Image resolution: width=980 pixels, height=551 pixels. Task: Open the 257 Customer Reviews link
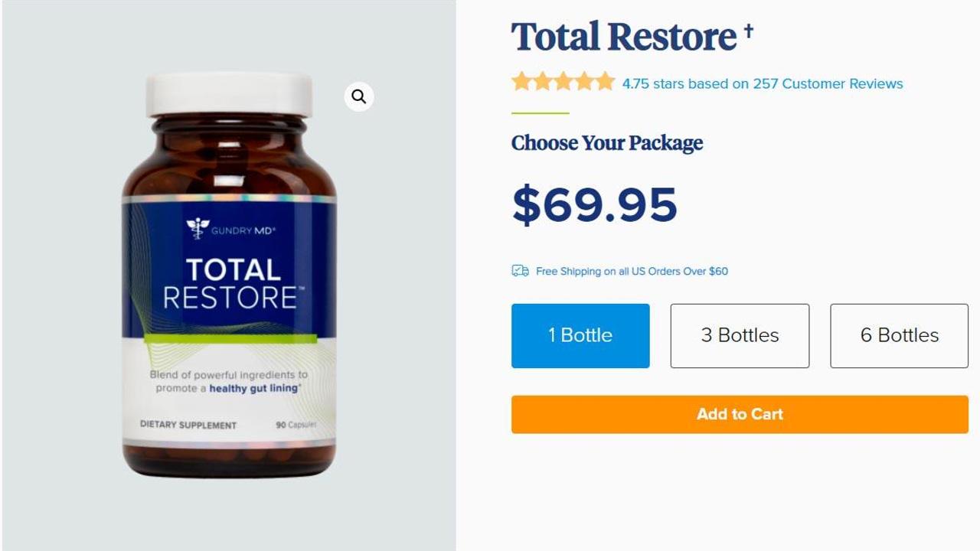828,83
